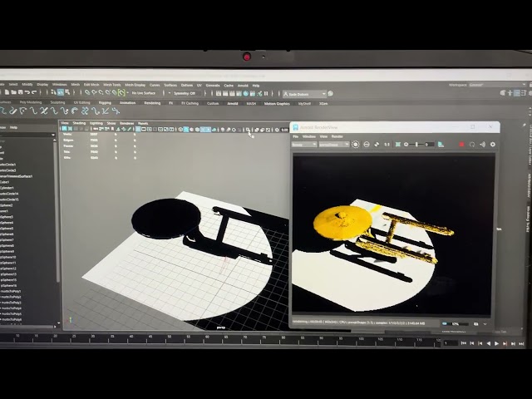Click the open scene folder icon
The height and width of the screenshot is (399, 532).
tap(14, 92)
